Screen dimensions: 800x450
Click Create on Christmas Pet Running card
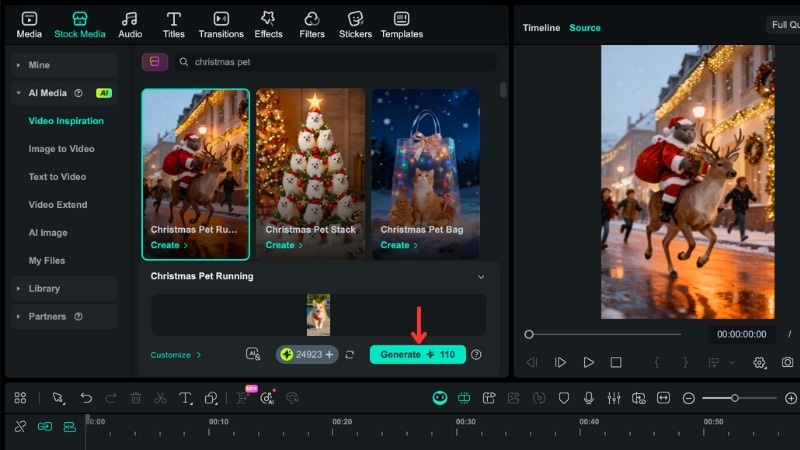click(x=169, y=245)
